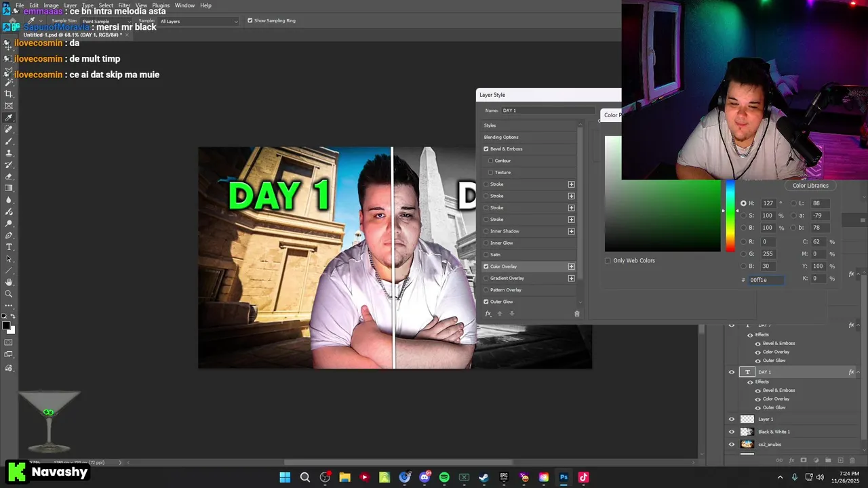
Task: Select the History Brush tool
Action: [9, 165]
